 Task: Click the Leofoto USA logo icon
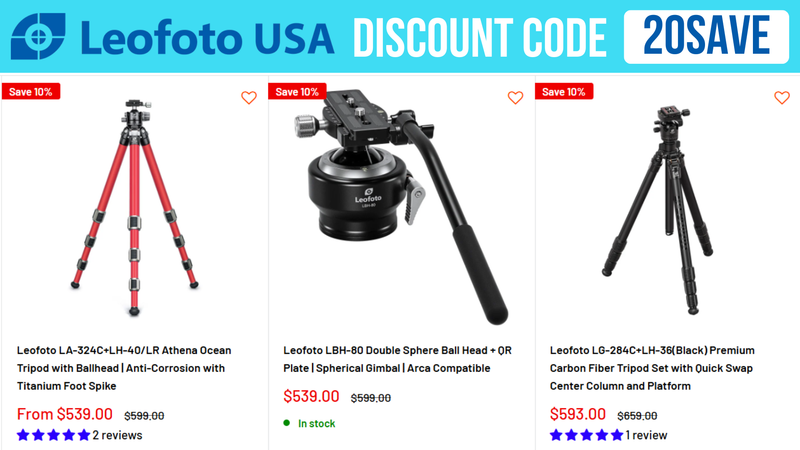pos(38,36)
